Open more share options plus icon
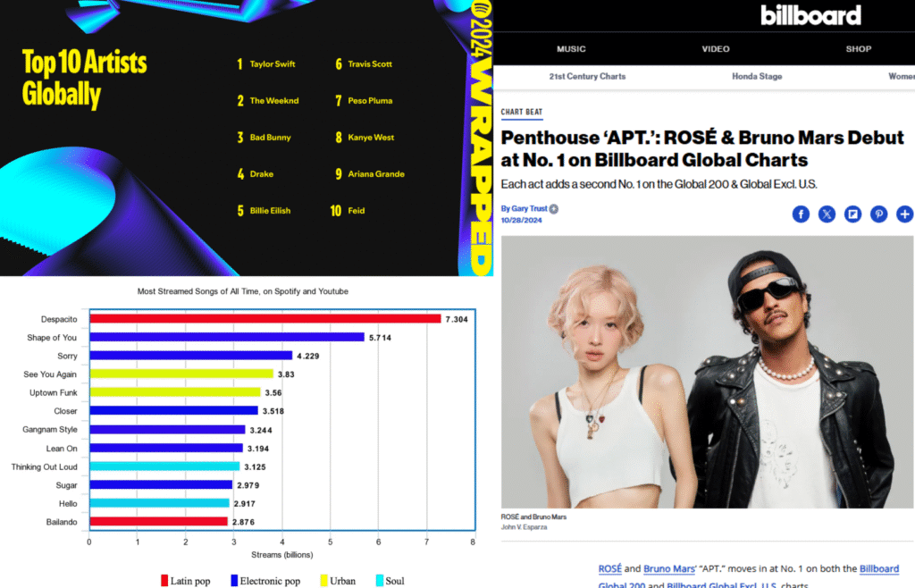Screen dimensions: 915x588 pos(904,214)
